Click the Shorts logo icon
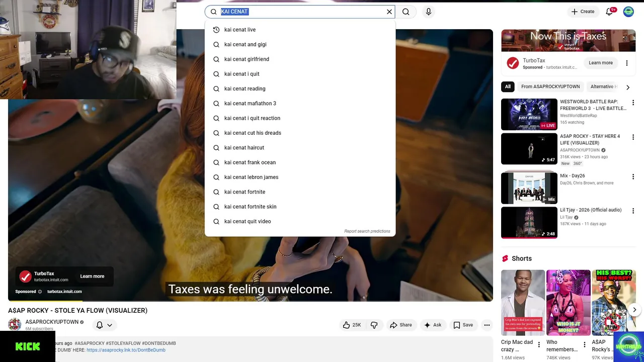This screenshot has width=644, height=362. [x=505, y=258]
